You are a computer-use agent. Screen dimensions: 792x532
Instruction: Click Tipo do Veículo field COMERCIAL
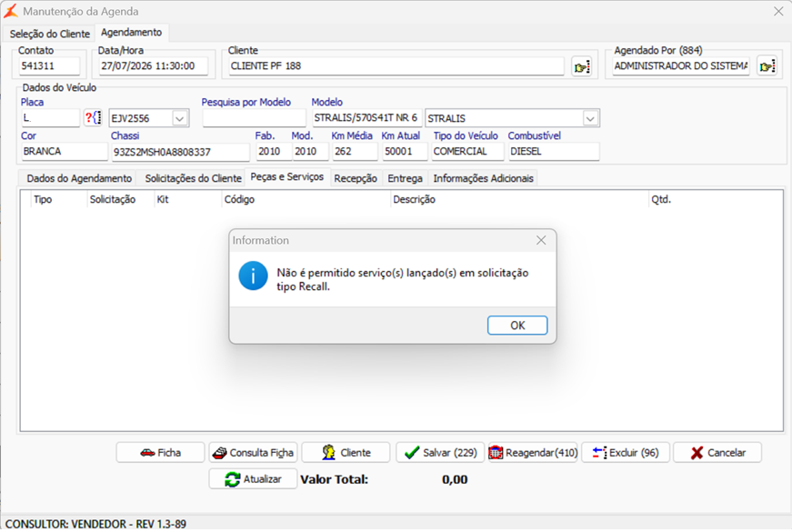(467, 152)
